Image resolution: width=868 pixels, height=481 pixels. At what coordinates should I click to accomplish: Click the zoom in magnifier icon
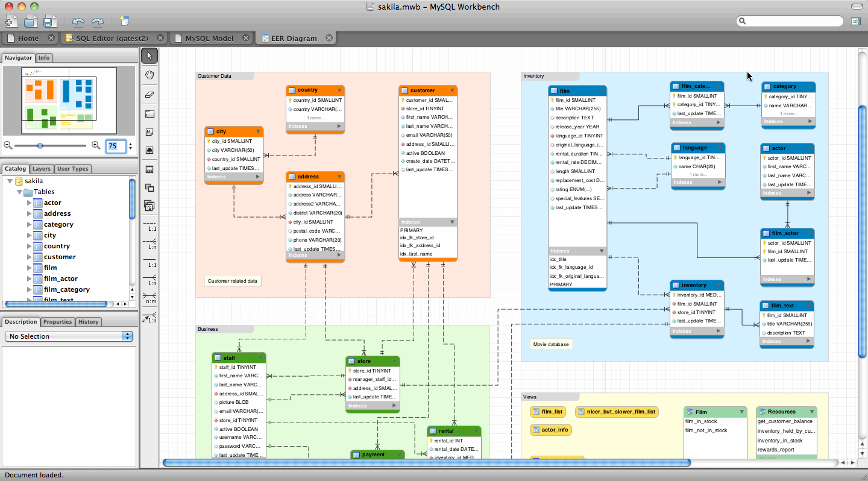[x=96, y=145]
